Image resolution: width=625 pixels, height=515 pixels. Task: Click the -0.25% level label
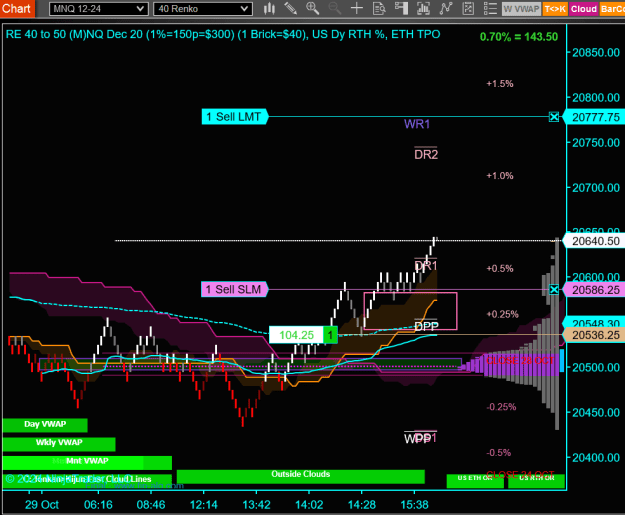point(501,407)
